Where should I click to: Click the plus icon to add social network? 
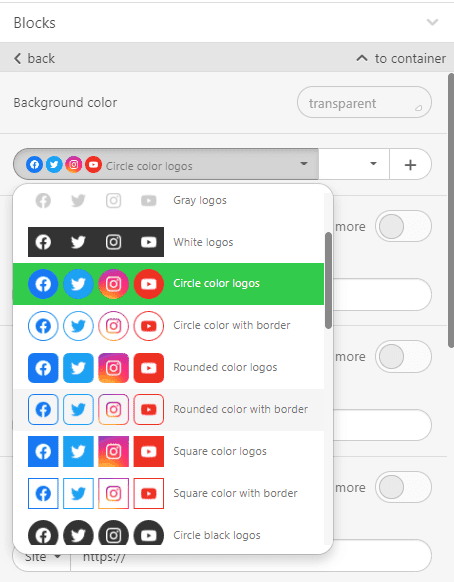pyautogui.click(x=410, y=165)
